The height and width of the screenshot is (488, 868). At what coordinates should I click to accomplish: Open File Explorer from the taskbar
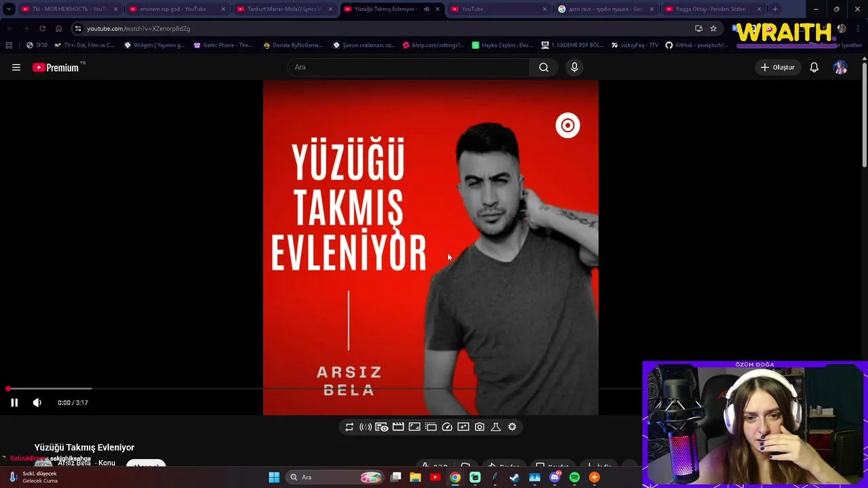(x=416, y=477)
